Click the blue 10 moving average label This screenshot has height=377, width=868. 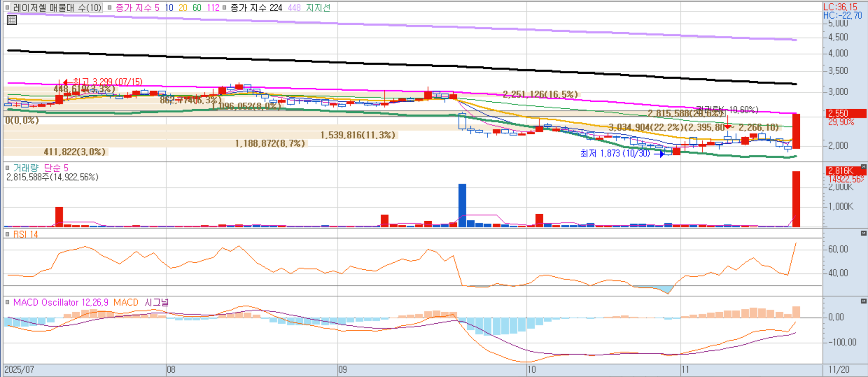169,7
